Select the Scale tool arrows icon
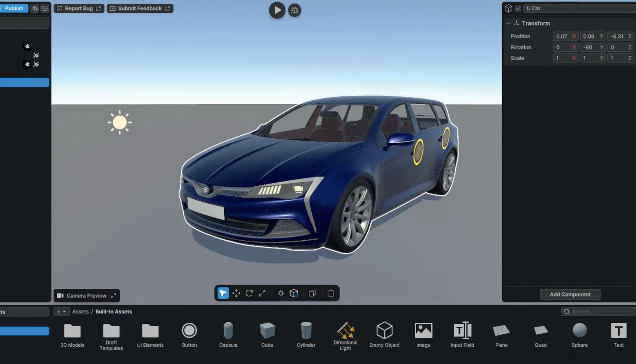Image resolution: width=636 pixels, height=364 pixels. click(262, 293)
